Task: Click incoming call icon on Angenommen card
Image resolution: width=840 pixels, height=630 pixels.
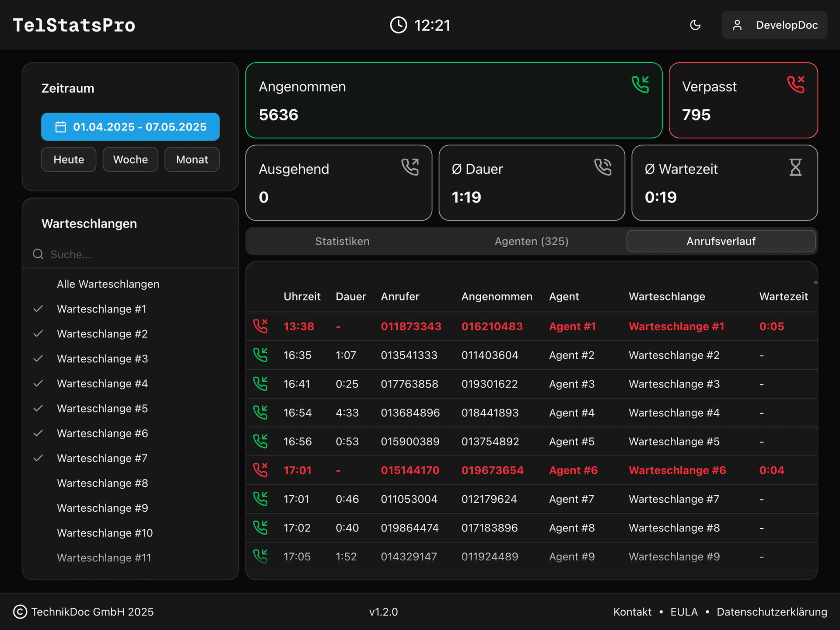Action: pyautogui.click(x=640, y=84)
